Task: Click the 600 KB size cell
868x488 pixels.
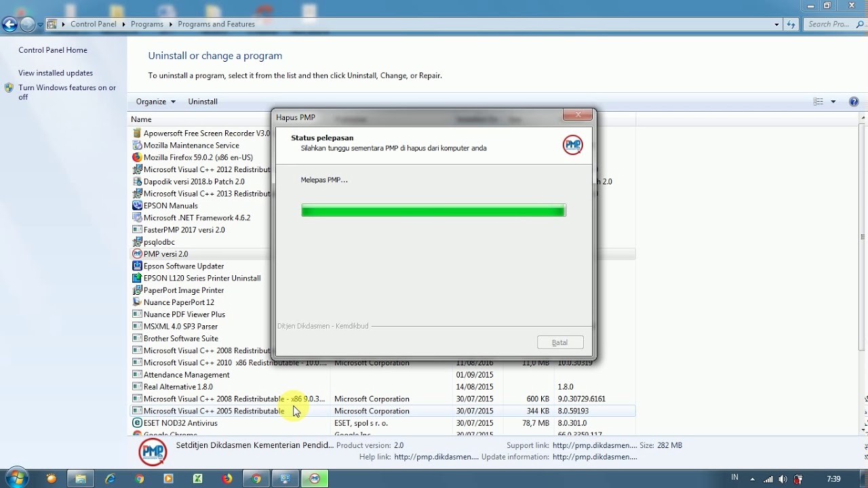Action: coord(538,399)
